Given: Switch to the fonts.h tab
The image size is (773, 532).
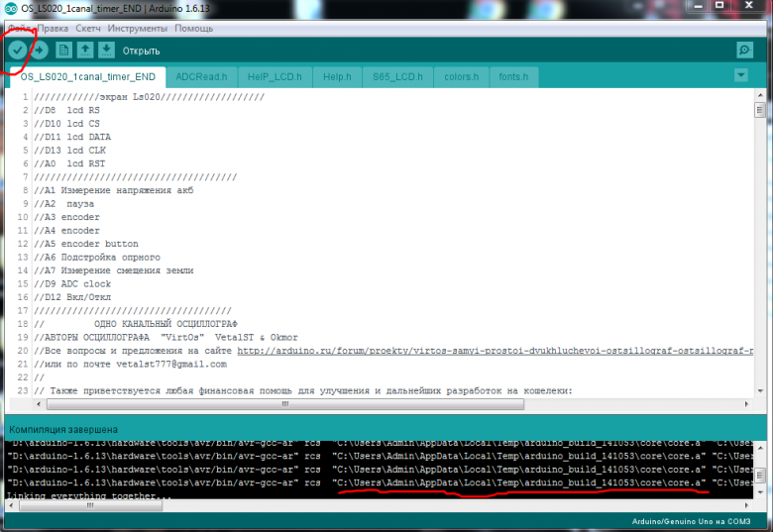Looking at the screenshot, I should click(513, 77).
